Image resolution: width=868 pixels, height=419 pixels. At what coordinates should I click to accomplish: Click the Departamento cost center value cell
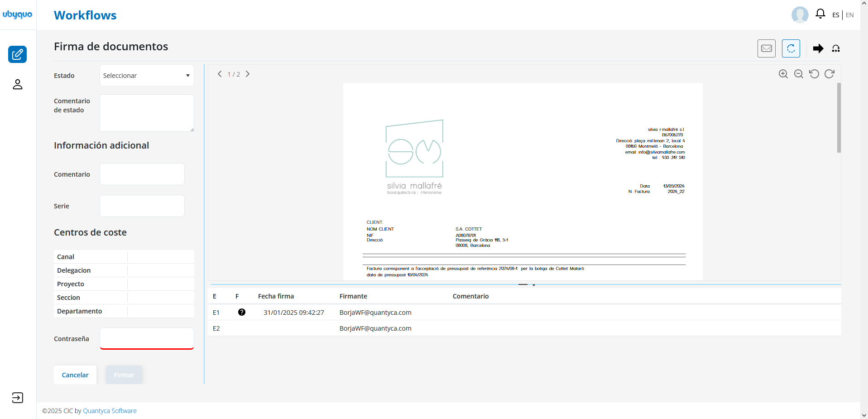pos(161,311)
